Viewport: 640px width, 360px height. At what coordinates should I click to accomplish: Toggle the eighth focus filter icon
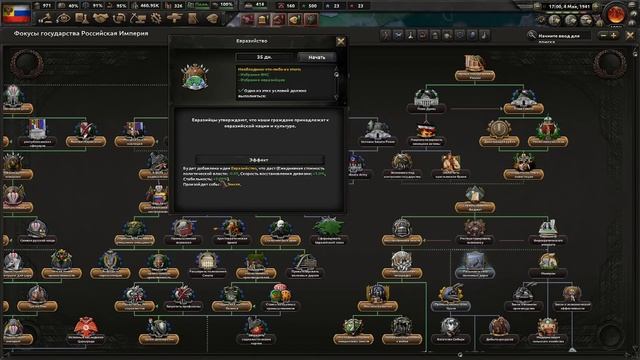[x=472, y=36]
